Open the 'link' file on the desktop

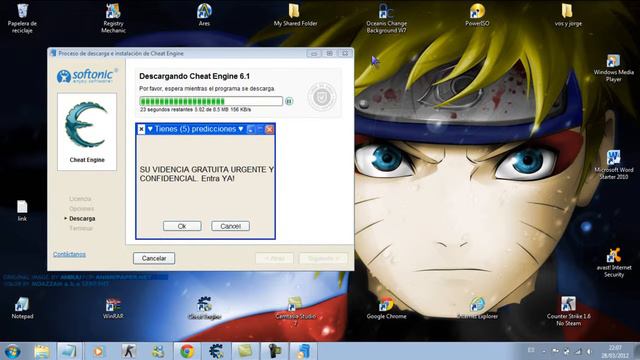coord(22,210)
